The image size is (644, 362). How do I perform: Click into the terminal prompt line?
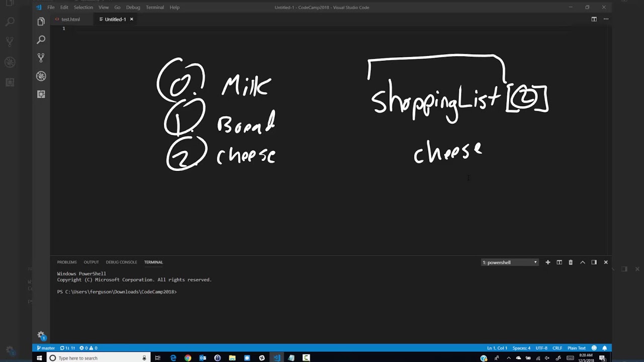coord(117,292)
